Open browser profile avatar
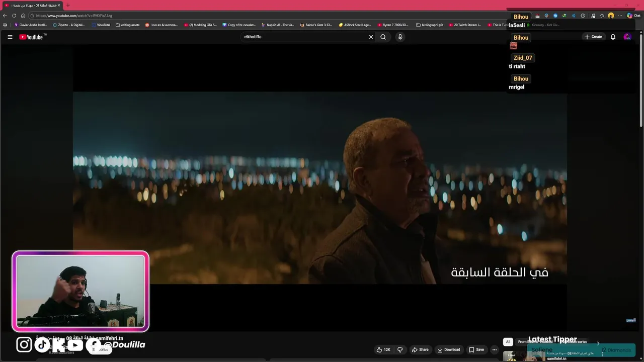Image resolution: width=644 pixels, height=362 pixels. coord(611,16)
